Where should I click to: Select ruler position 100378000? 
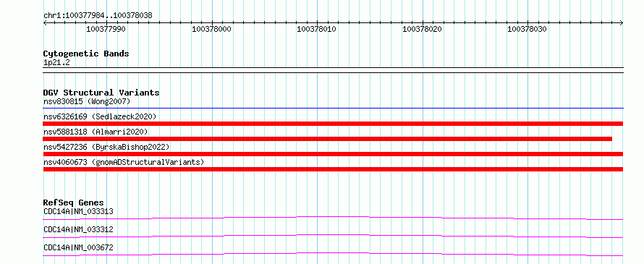point(211,29)
